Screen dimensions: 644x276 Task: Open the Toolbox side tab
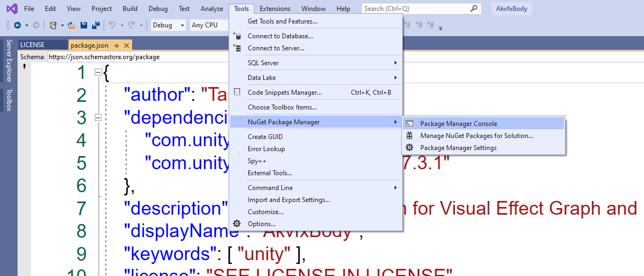pyautogui.click(x=9, y=100)
